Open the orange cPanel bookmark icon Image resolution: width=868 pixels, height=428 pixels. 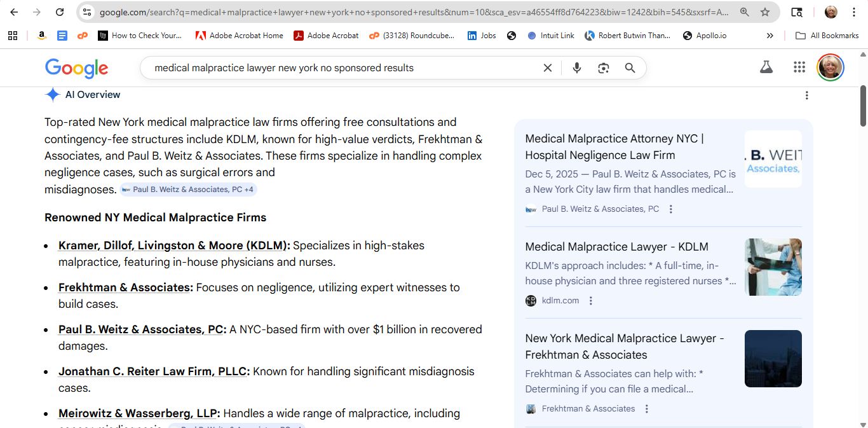click(x=82, y=36)
